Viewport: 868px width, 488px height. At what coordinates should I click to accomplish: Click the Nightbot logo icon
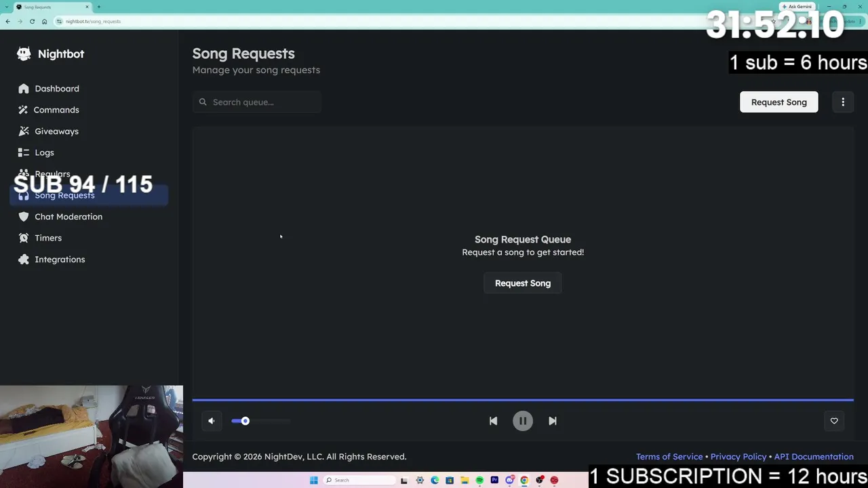pos(24,54)
